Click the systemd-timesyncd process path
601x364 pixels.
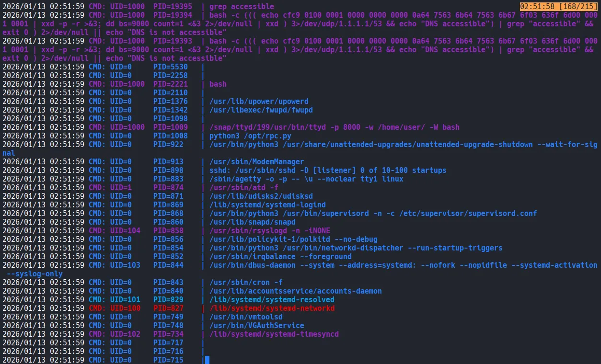pyautogui.click(x=274, y=334)
